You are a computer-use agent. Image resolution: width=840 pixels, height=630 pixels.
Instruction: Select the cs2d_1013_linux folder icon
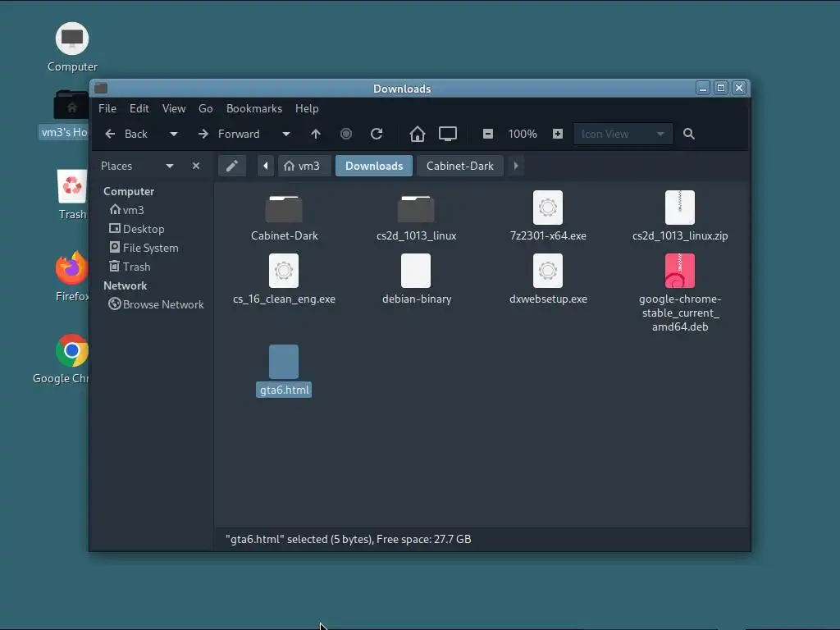[x=416, y=208]
